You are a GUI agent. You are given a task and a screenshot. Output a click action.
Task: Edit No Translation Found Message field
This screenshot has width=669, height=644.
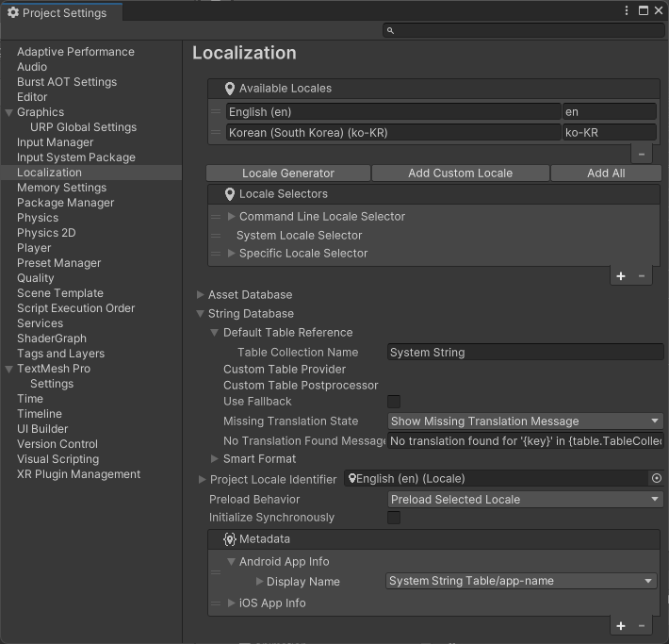coord(526,440)
